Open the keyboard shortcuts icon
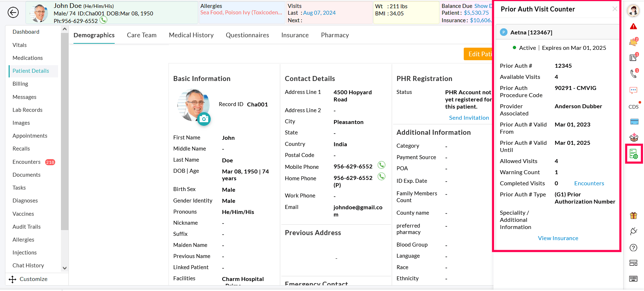 (x=633, y=279)
